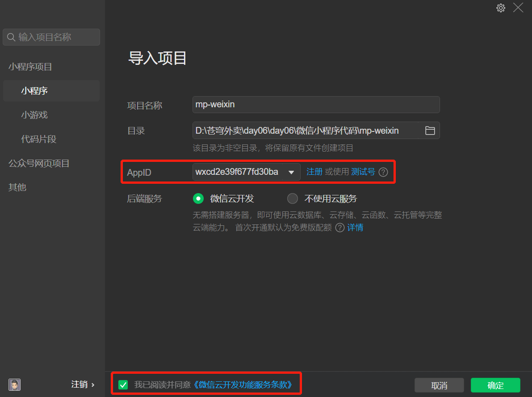Click the green 确定 button
Screen dimensions: 532x397
point(495,385)
